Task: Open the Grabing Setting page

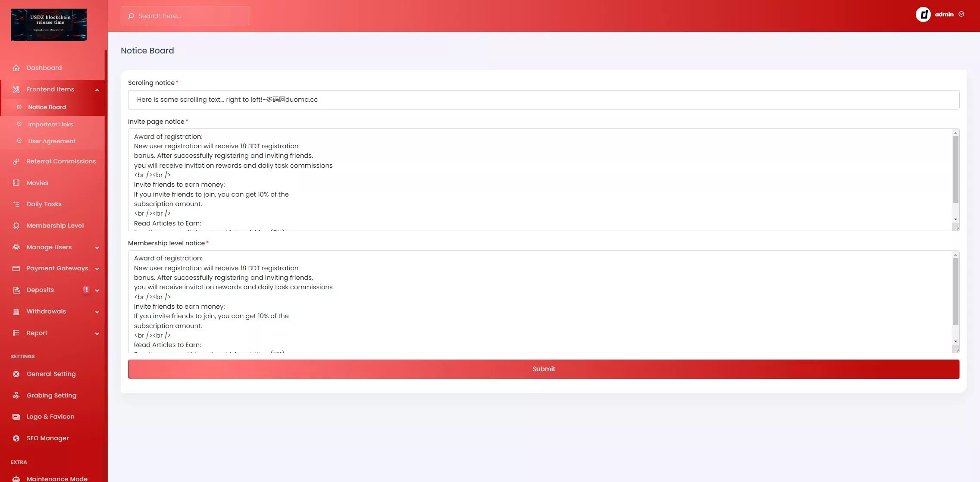Action: pyautogui.click(x=51, y=395)
